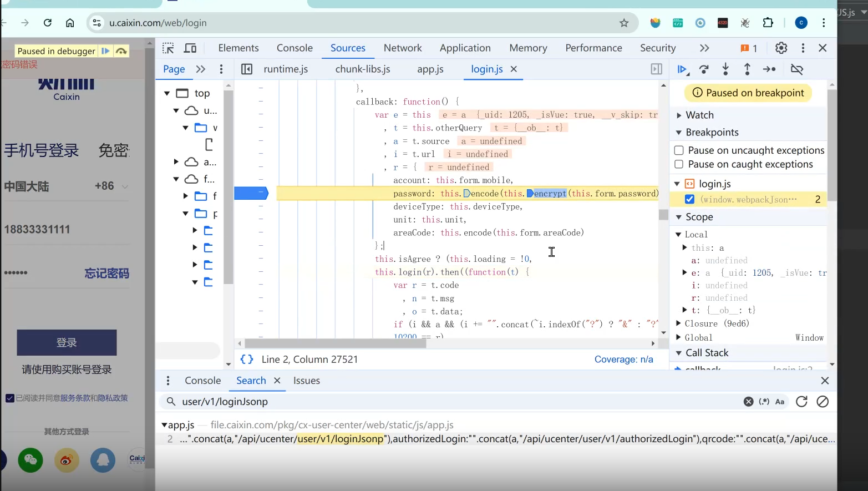Open DevTools settings gear

(x=781, y=48)
